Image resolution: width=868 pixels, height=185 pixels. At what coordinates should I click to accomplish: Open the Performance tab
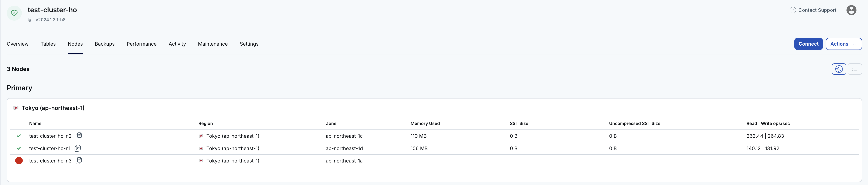tap(141, 44)
